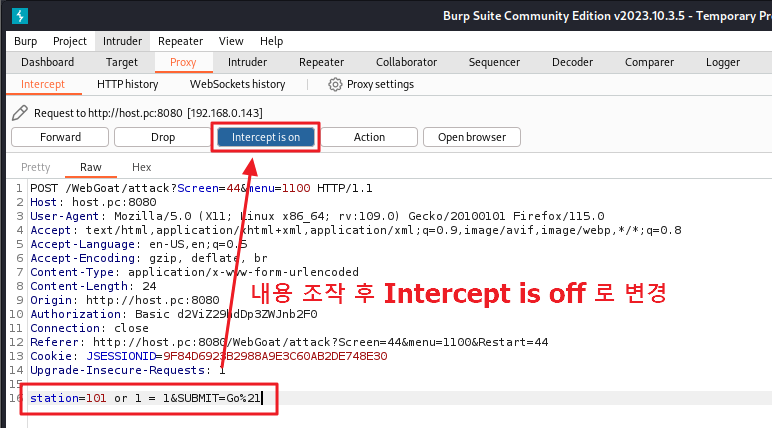772x428 pixels.
Task: Click the station=101 or 1 = 1 body line
Action: click(x=145, y=398)
